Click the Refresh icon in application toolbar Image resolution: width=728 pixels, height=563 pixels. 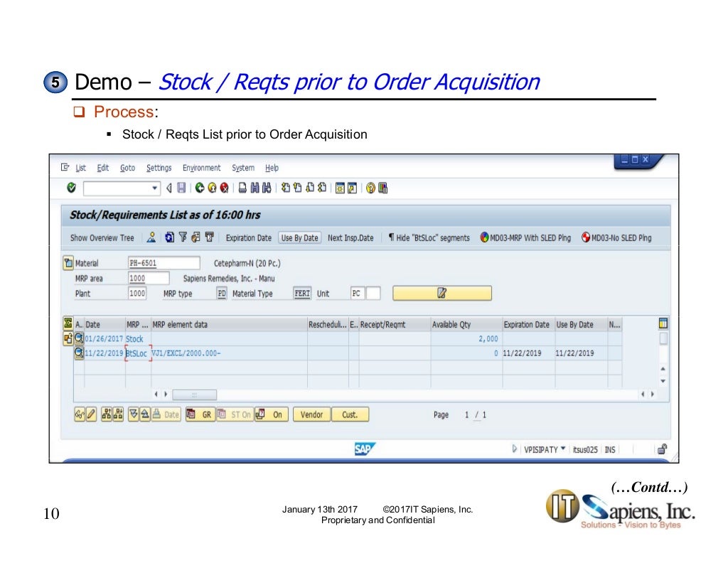[x=169, y=237]
